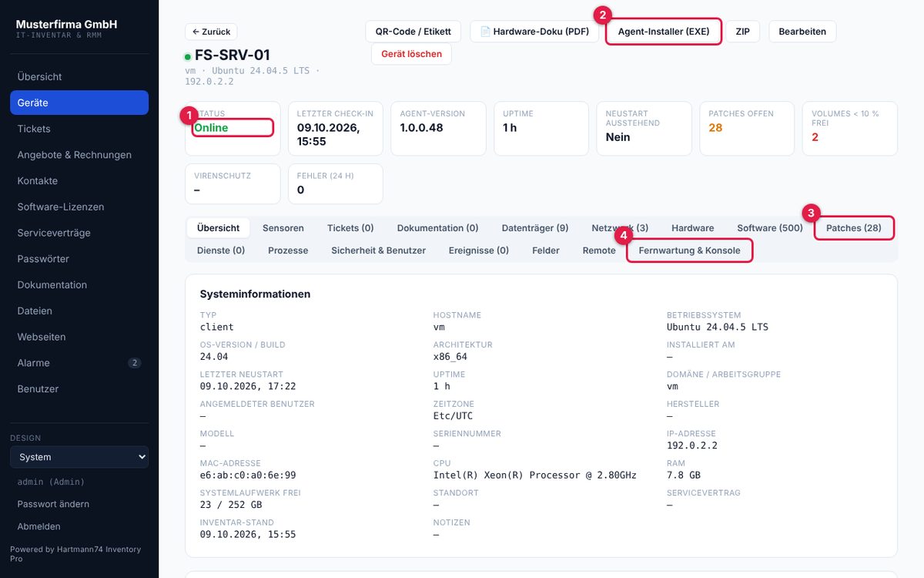Select the Hardware tab
924x578 pixels.
[693, 228]
